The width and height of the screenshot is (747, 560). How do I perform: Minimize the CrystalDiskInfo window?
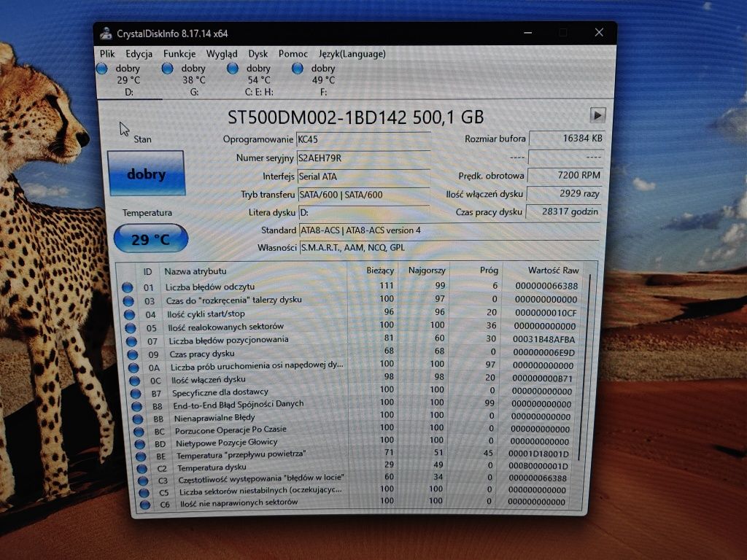click(528, 32)
